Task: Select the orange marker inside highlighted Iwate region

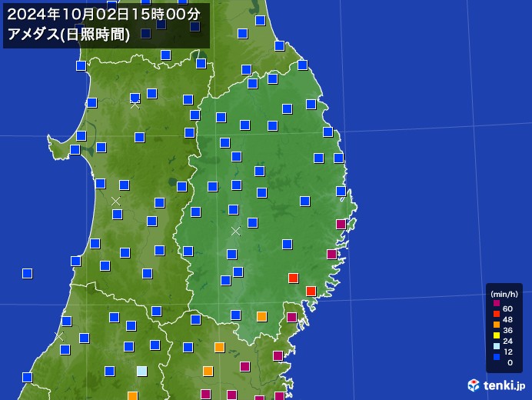Action: (x=261, y=316)
